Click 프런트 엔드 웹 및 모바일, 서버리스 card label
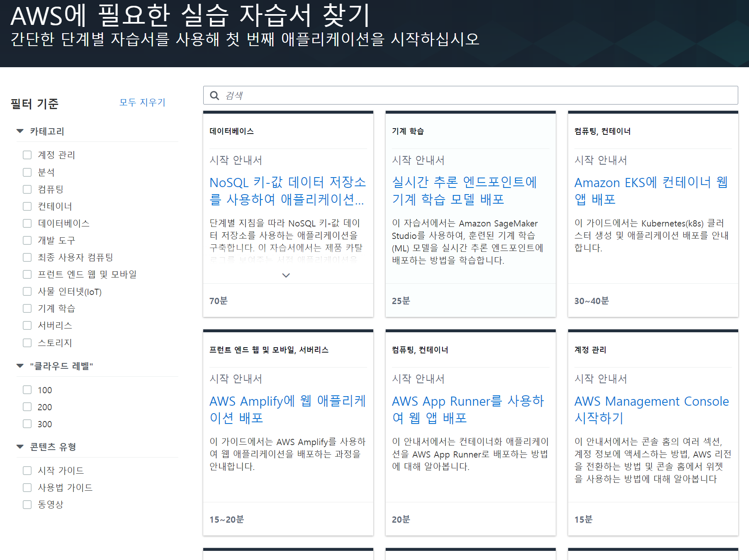The width and height of the screenshot is (749, 560). 269,350
